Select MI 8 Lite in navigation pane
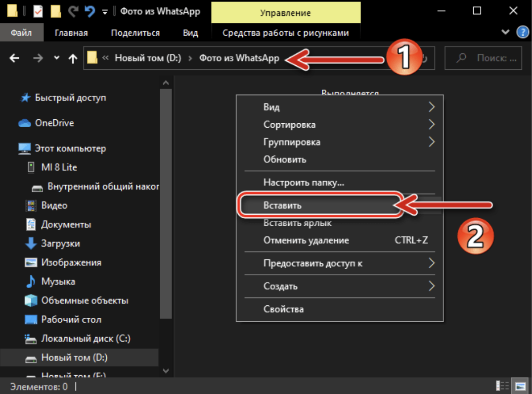Screen dimensions: 532x394 pyautogui.click(x=59, y=167)
